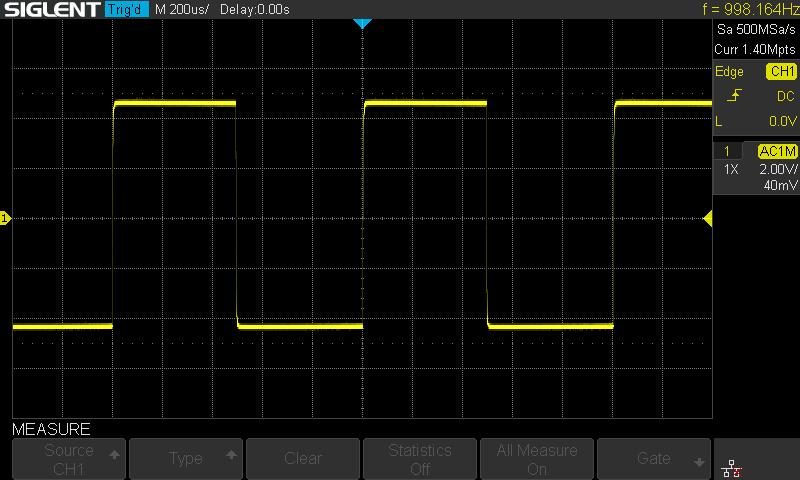Click the Sa 500MSa/s sample rate

756,30
